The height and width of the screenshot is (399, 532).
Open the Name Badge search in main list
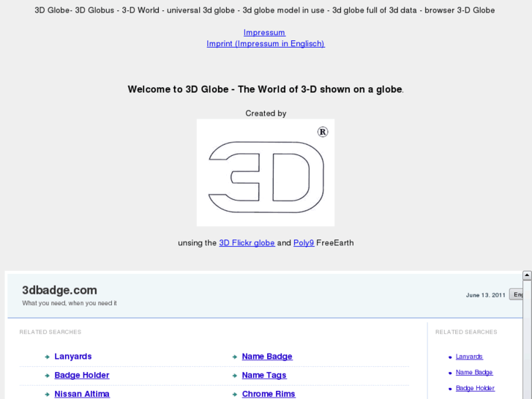tap(267, 357)
